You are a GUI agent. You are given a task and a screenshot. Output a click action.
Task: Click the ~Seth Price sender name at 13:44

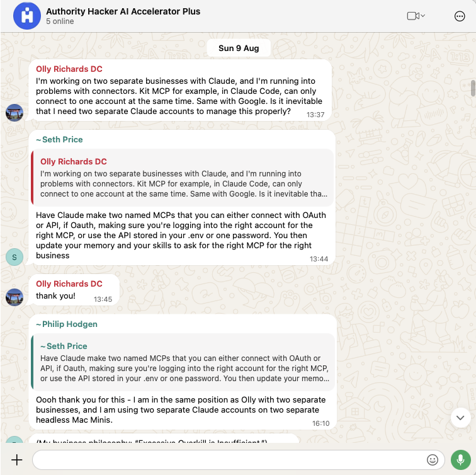click(59, 139)
